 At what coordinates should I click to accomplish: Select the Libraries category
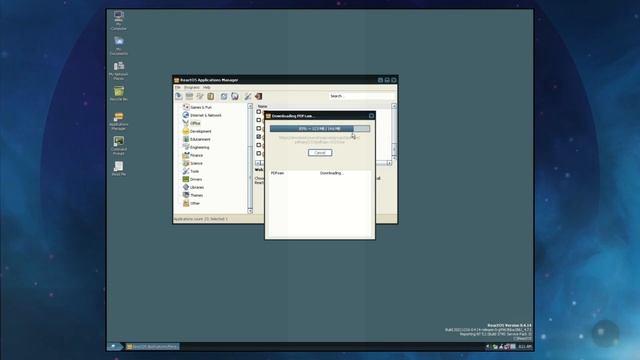[x=193, y=187]
